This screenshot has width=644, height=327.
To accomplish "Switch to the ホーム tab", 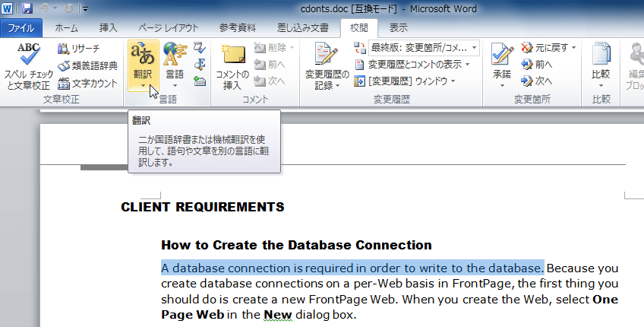I will 66,28.
